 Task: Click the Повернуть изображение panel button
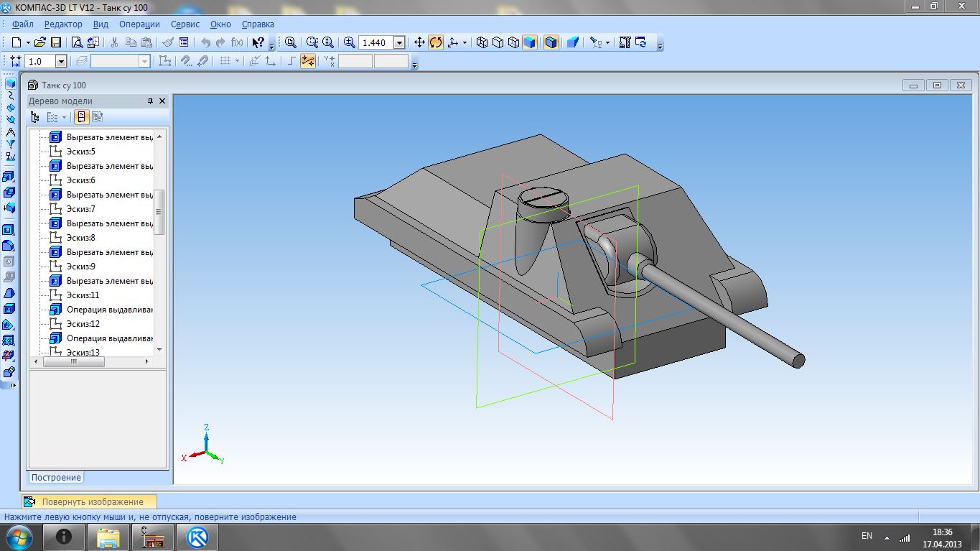click(92, 501)
